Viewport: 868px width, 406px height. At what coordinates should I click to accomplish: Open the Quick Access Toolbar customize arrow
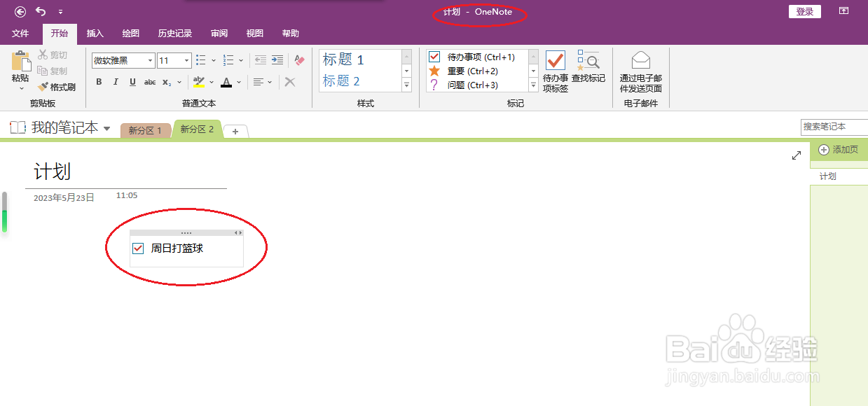[60, 12]
